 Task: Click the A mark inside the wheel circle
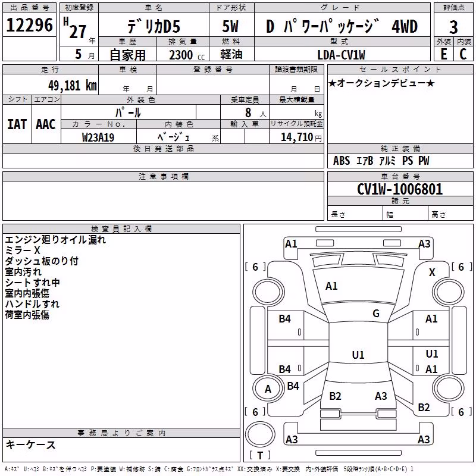268,389
